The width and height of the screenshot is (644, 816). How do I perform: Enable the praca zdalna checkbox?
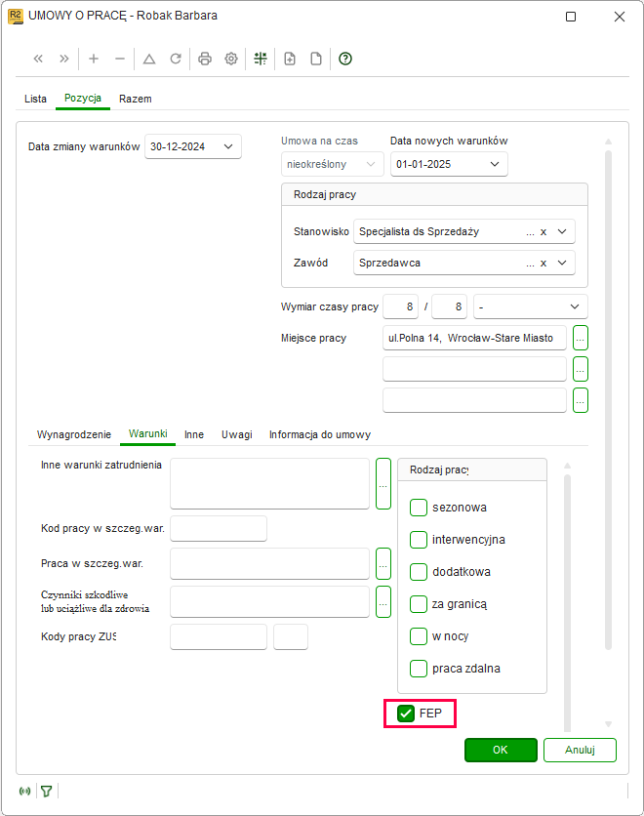coord(419,669)
